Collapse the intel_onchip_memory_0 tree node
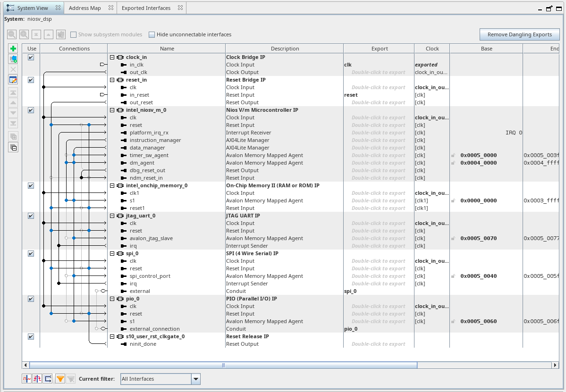 click(x=112, y=186)
